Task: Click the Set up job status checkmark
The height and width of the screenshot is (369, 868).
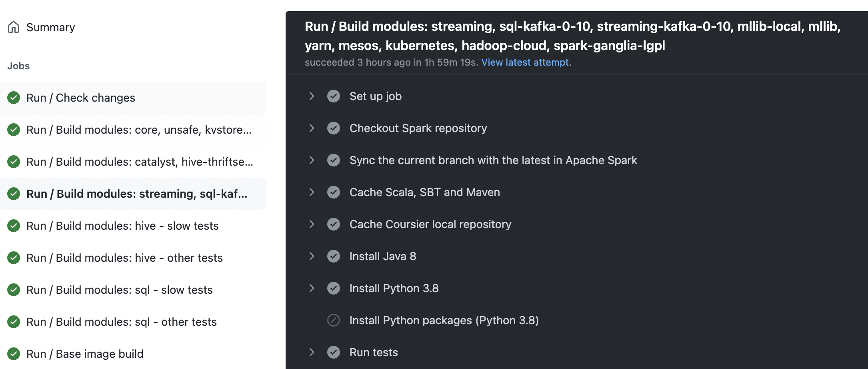Action: point(334,96)
